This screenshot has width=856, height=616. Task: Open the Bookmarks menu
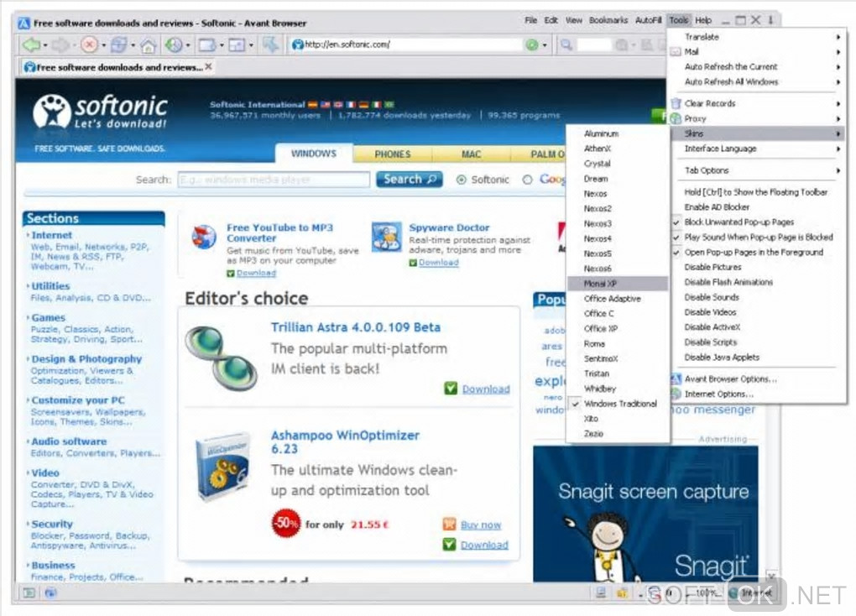[608, 20]
